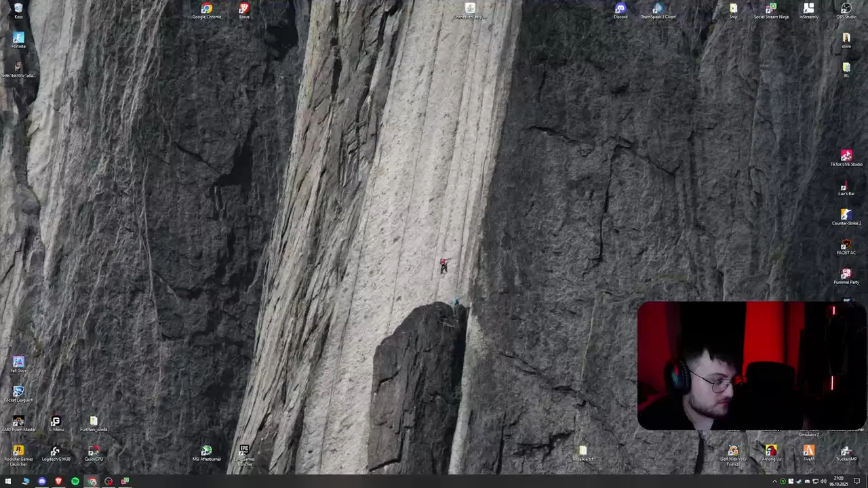The height and width of the screenshot is (488, 868).
Task: Launch the Counter-Strike 2 desktop shortcut
Action: coord(846,218)
